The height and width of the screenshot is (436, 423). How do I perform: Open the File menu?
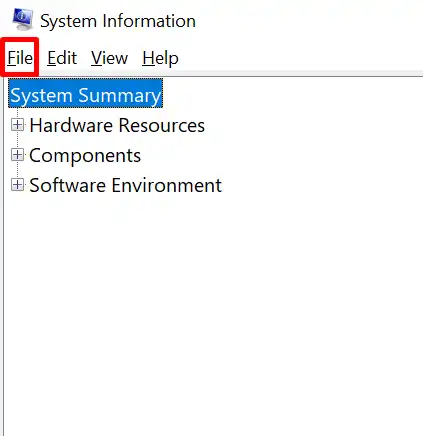click(x=20, y=58)
